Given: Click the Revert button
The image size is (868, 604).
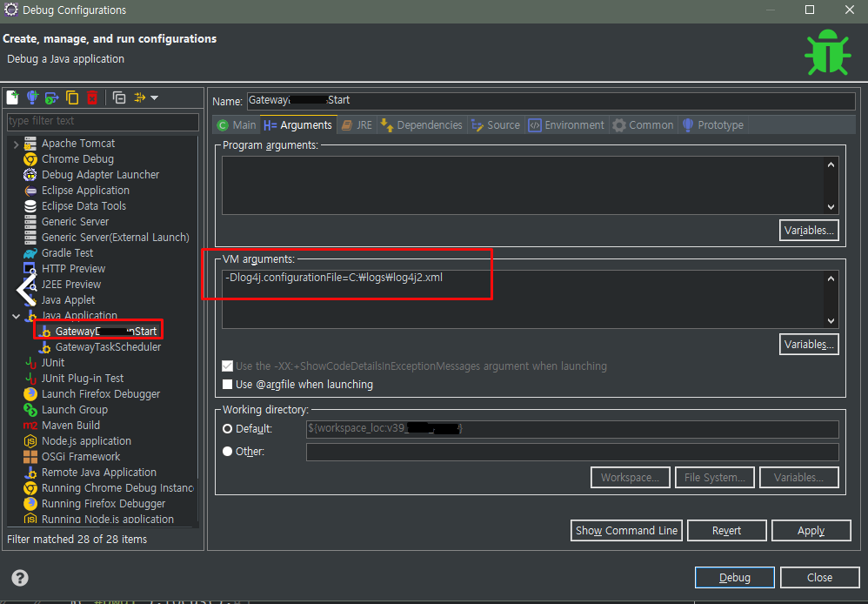Looking at the screenshot, I should click(x=727, y=530).
